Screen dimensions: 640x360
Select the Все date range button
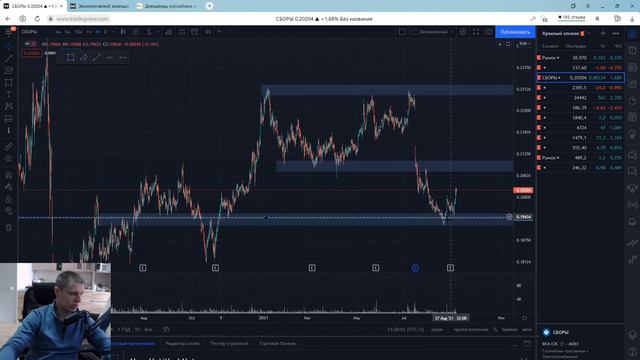point(148,329)
